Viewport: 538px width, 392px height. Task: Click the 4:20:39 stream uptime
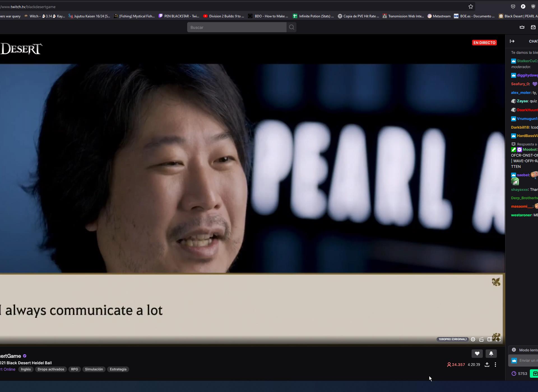(474, 365)
